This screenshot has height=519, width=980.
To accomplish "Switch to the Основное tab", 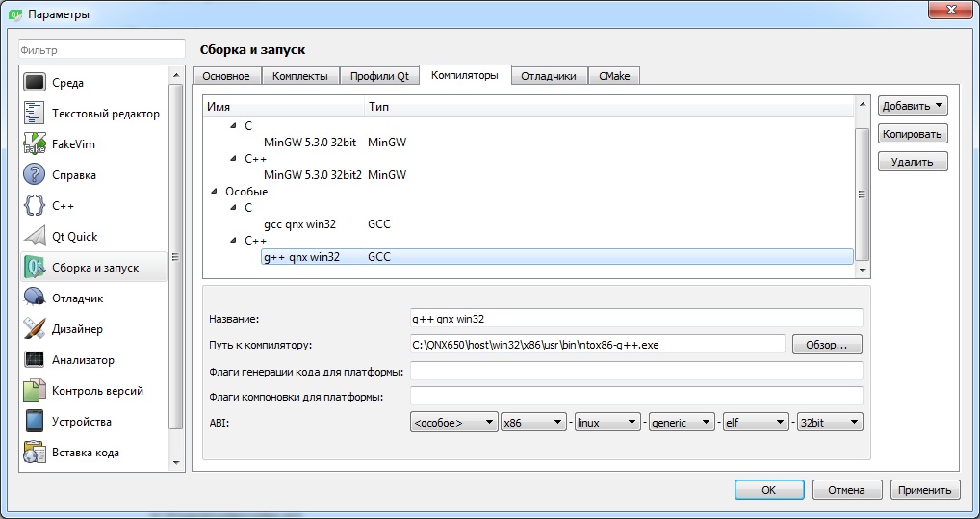I will (226, 76).
